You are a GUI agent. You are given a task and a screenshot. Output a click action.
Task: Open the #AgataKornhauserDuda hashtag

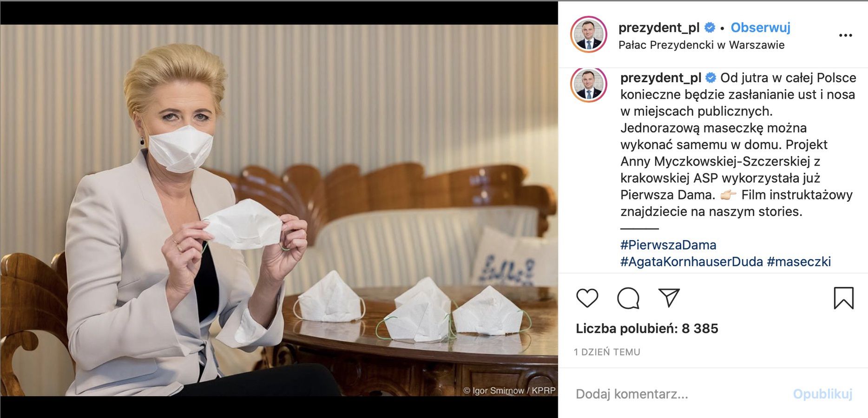[691, 261]
